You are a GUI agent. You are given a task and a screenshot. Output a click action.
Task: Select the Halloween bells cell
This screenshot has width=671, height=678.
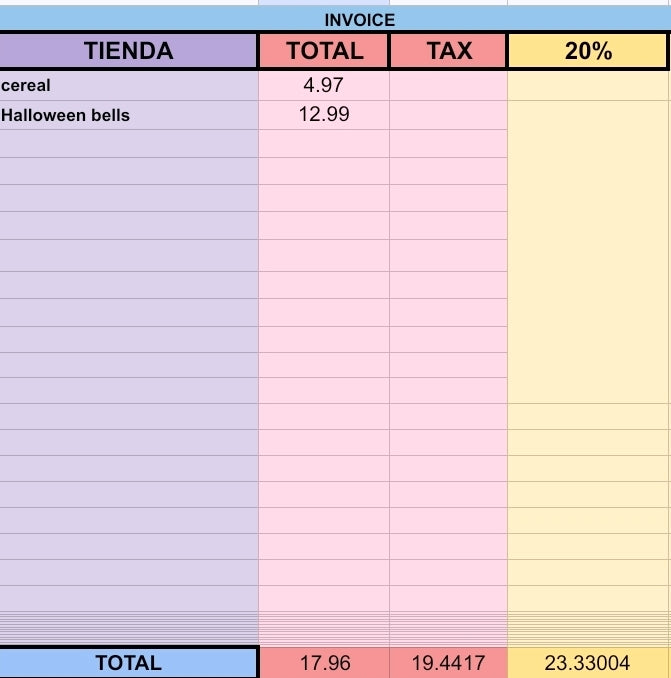tap(129, 115)
